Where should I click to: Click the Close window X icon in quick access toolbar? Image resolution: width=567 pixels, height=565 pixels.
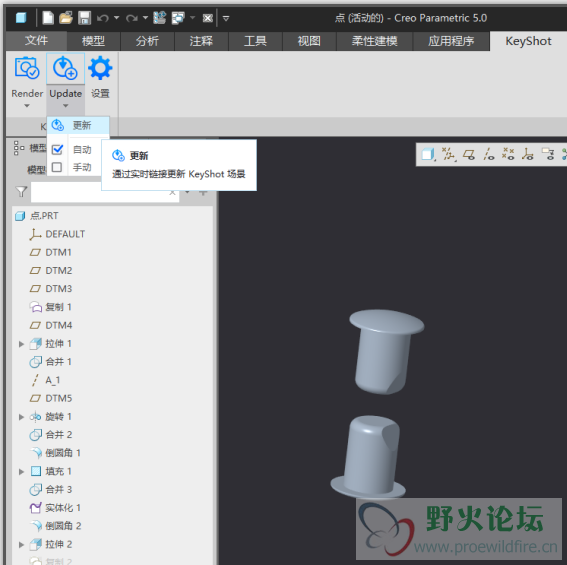208,18
